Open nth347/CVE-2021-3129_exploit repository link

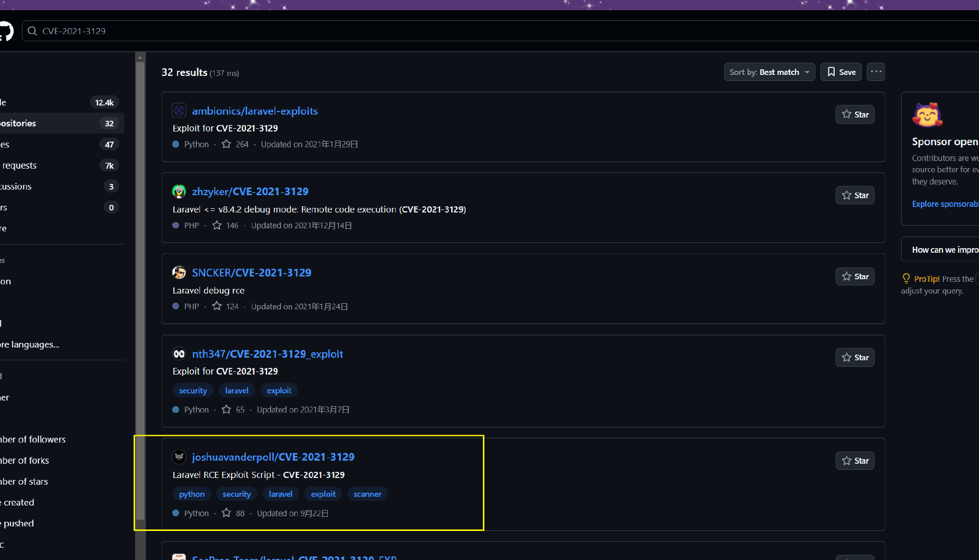pyautogui.click(x=267, y=354)
